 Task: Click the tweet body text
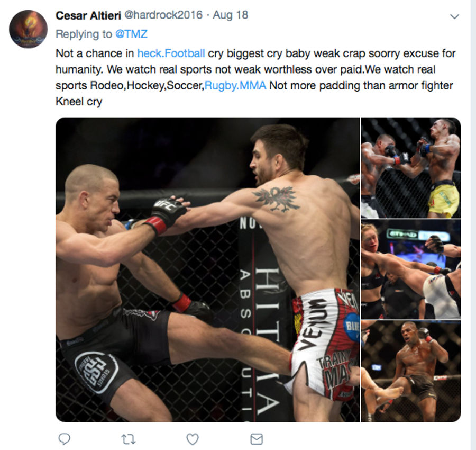point(255,77)
